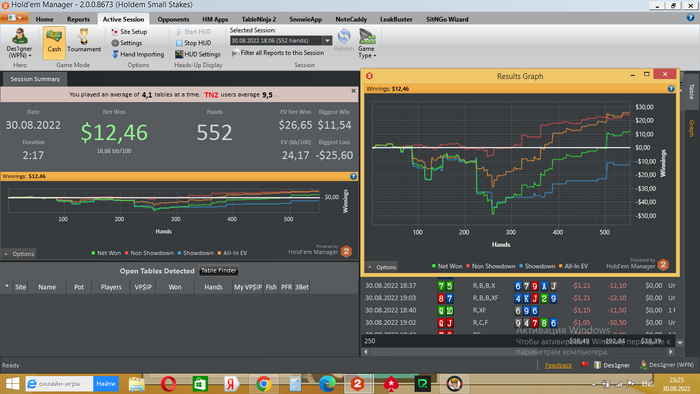700x394 pixels.
Task: Open the Game Type filter
Action: (367, 43)
